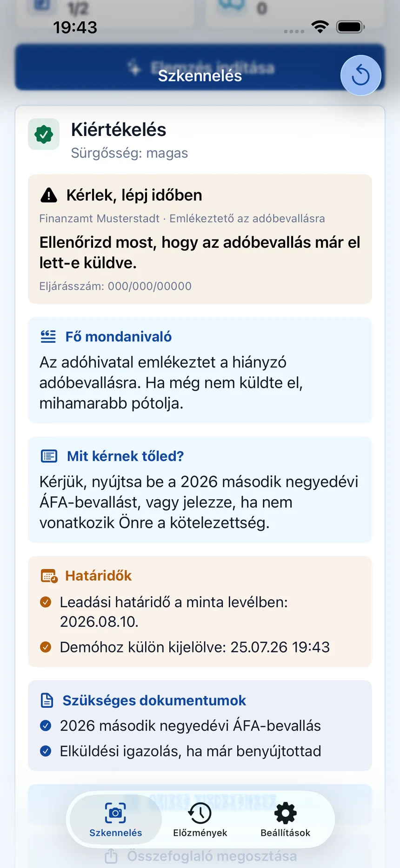Click the calendar icon beside Határidők
Image resolution: width=400 pixels, height=868 pixels.
click(49, 576)
